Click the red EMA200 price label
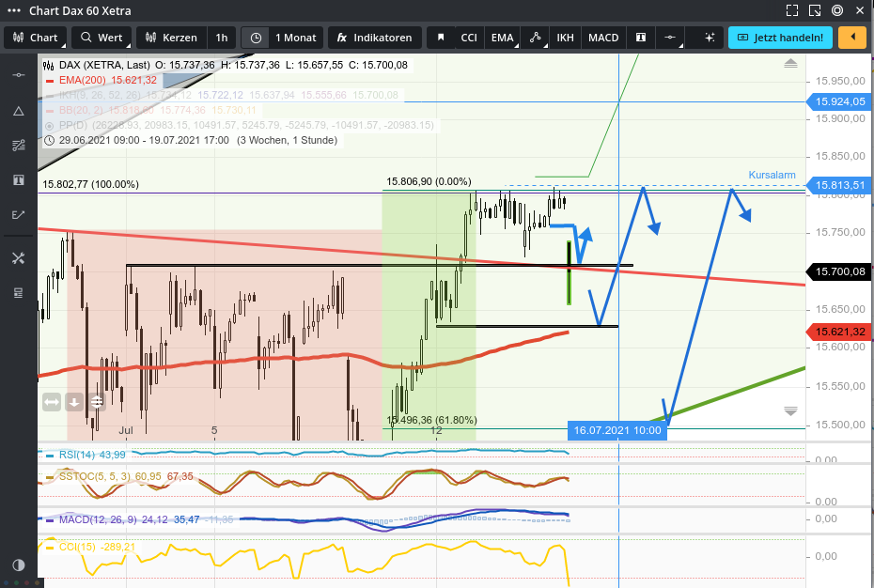The width and height of the screenshot is (874, 588). [x=837, y=332]
